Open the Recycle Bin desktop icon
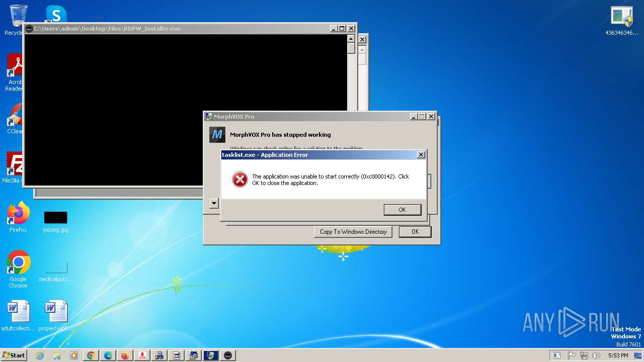The height and width of the screenshot is (362, 644). pos(18,20)
